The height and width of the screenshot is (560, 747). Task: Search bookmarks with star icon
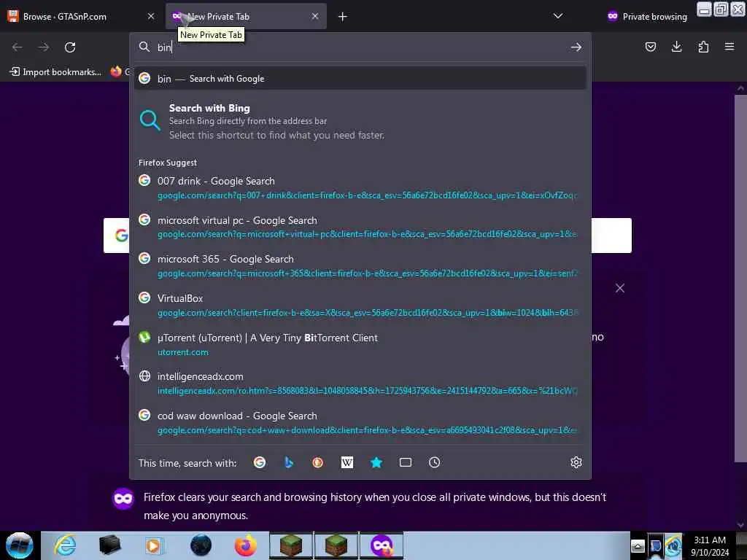pyautogui.click(x=376, y=462)
